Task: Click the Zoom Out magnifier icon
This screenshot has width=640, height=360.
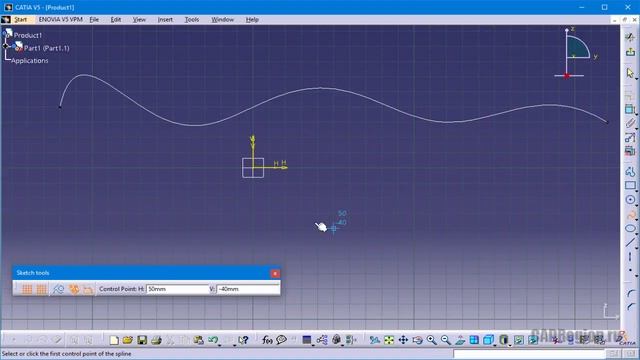Action: 446,340
